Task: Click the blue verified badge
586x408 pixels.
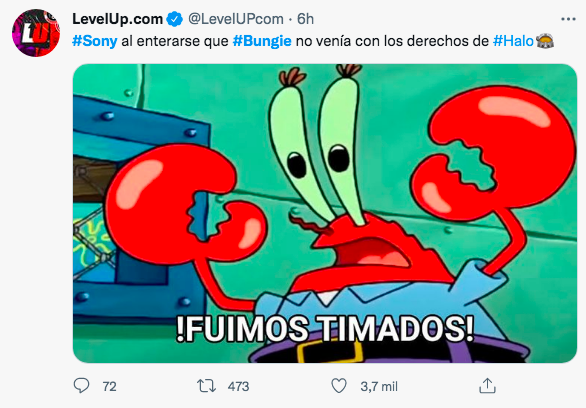Action: (x=174, y=19)
